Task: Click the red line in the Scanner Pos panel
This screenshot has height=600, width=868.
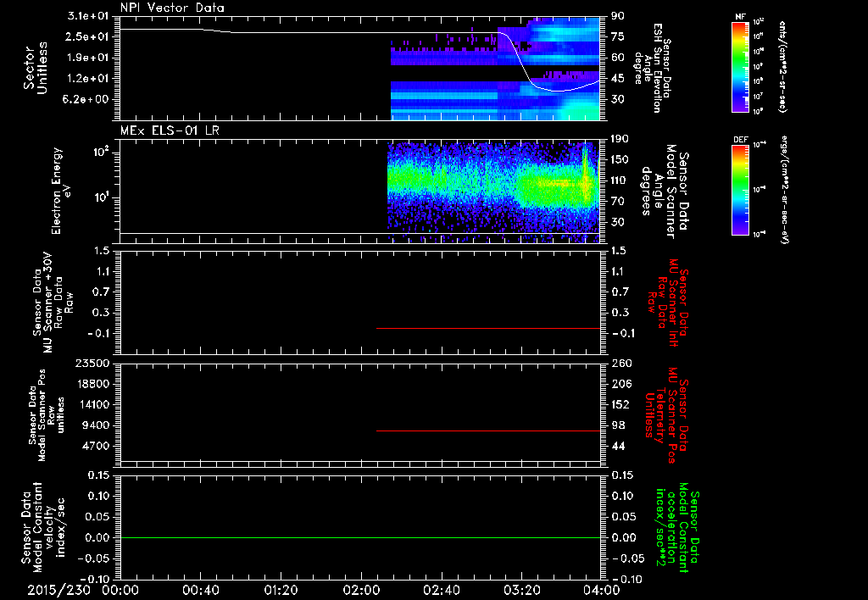Action: pyautogui.click(x=488, y=431)
